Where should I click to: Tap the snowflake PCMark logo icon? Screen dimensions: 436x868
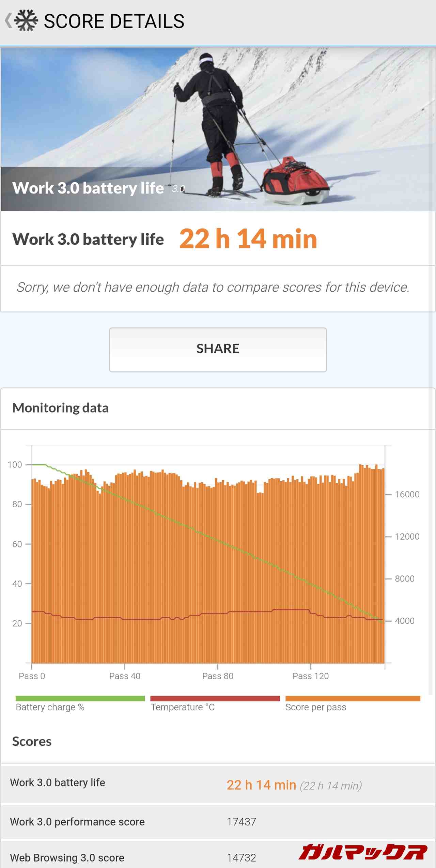[x=26, y=21]
